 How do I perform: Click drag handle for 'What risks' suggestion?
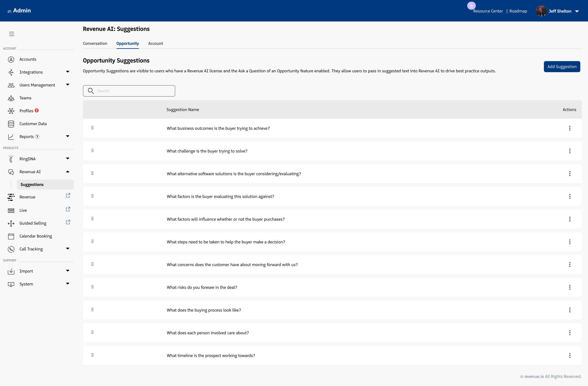[92, 287]
